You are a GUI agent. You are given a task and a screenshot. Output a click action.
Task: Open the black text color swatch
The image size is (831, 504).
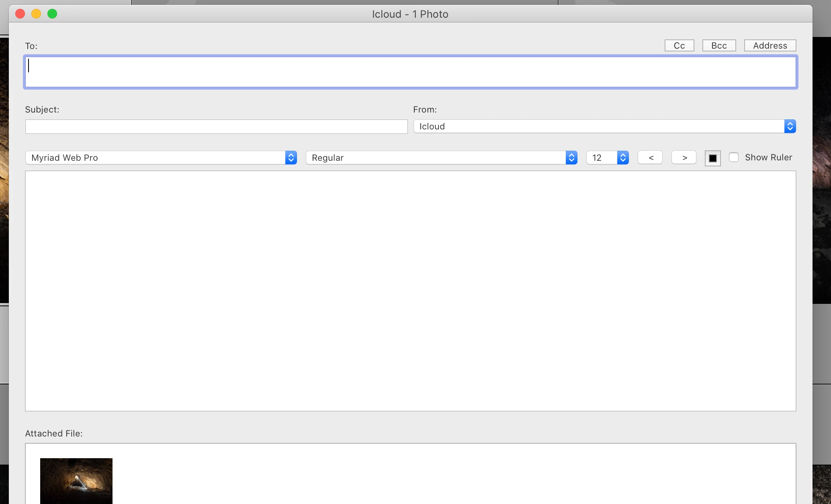[712, 158]
